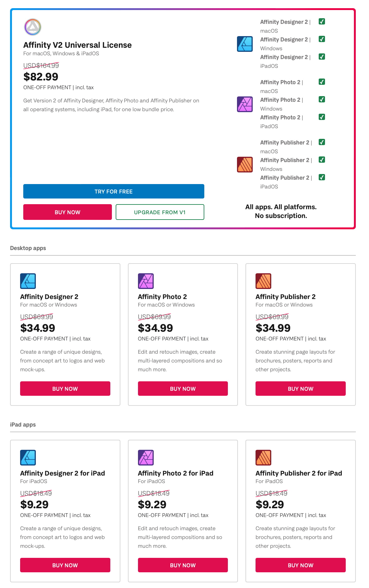This screenshot has width=369, height=588.
Task: Click the Affinity Photo 2 desktop app icon
Action: pyautogui.click(x=146, y=281)
